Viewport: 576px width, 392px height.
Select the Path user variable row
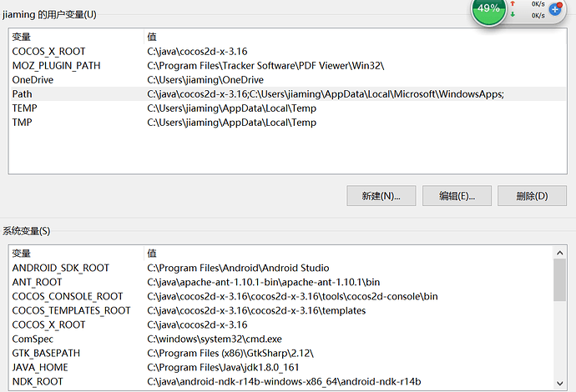click(x=288, y=94)
